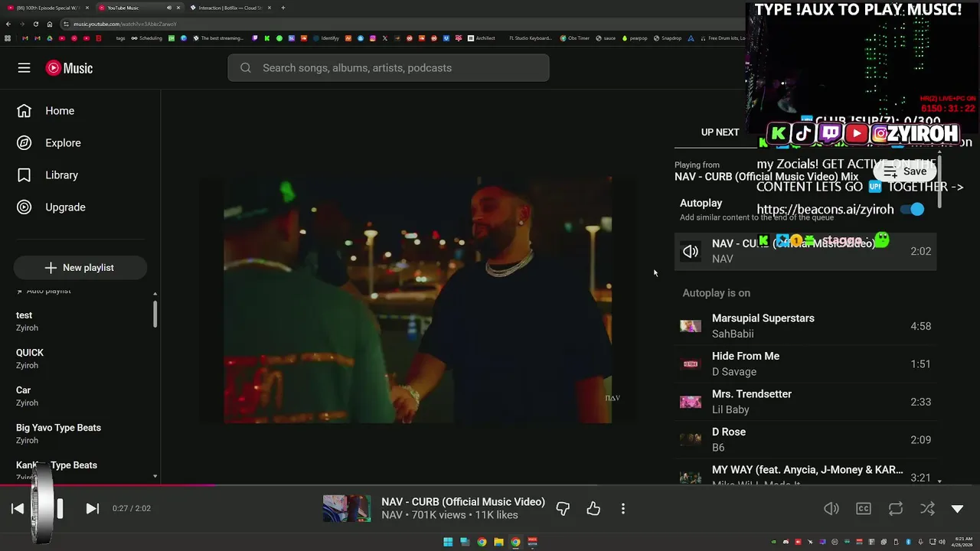Viewport: 980px width, 551px height.
Task: Open the Big Yavo Type Beats playlist
Action: [80, 434]
